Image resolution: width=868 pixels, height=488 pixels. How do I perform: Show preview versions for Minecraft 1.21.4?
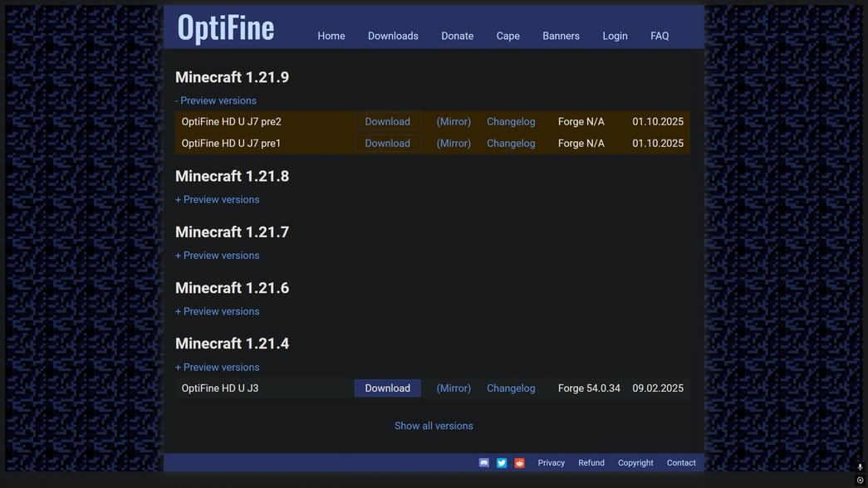217,366
